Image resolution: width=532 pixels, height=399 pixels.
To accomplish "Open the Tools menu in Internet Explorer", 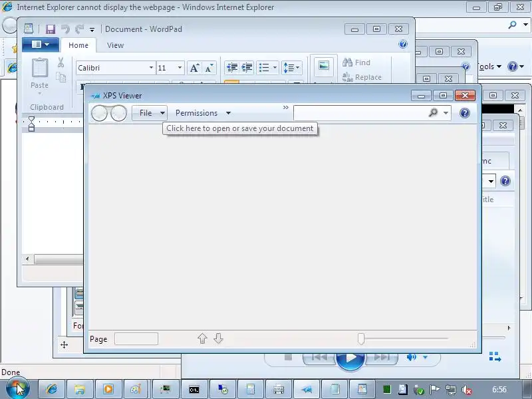I will click(x=490, y=66).
